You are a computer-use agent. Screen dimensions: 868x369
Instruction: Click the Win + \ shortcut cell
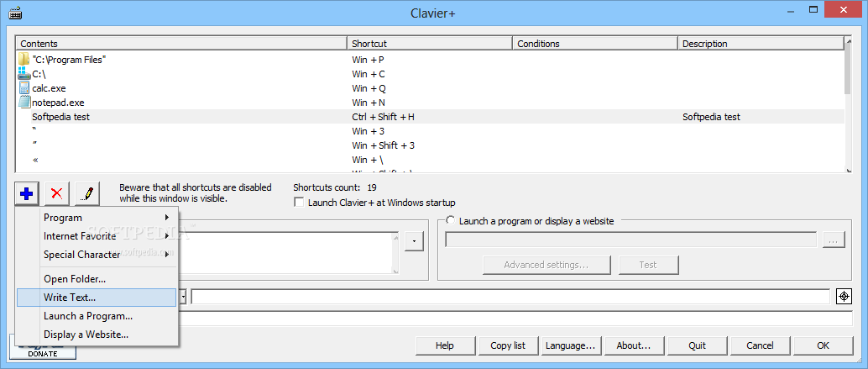coord(368,160)
